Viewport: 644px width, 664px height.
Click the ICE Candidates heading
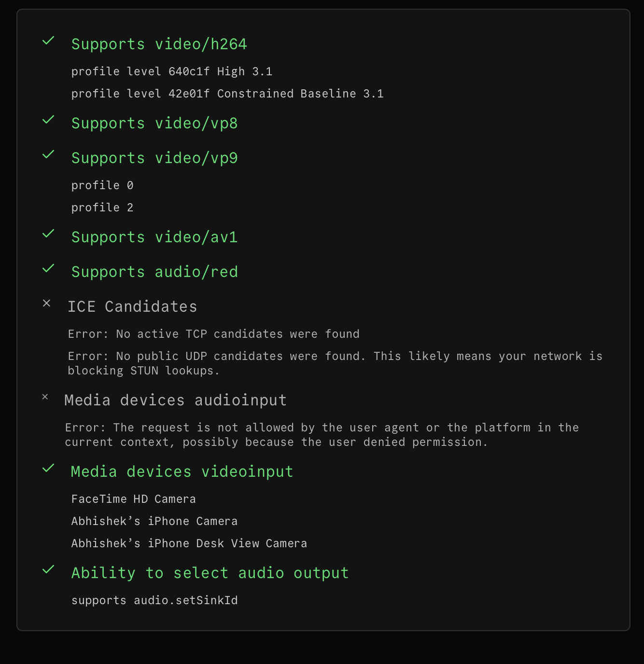[x=132, y=307]
